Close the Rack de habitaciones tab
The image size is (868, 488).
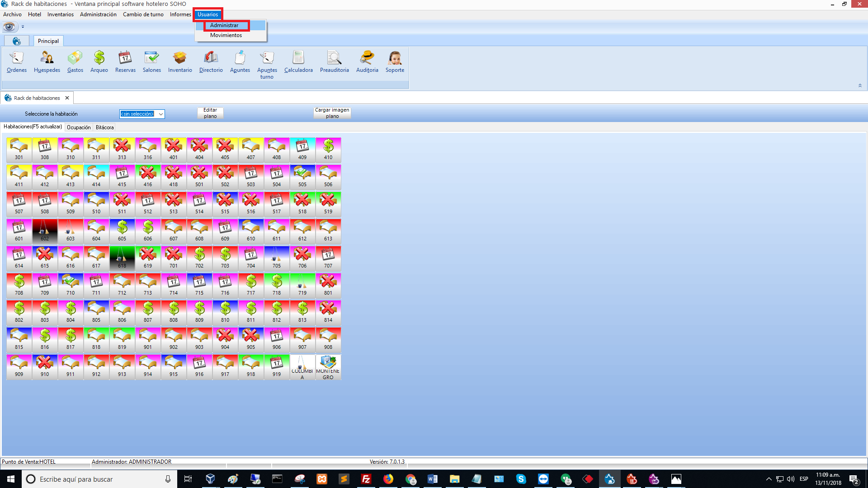point(67,98)
